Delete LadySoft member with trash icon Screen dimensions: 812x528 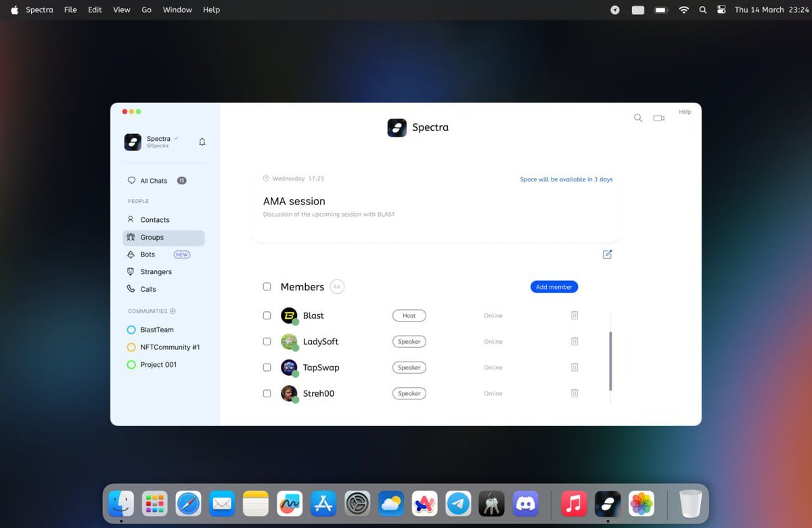point(574,341)
